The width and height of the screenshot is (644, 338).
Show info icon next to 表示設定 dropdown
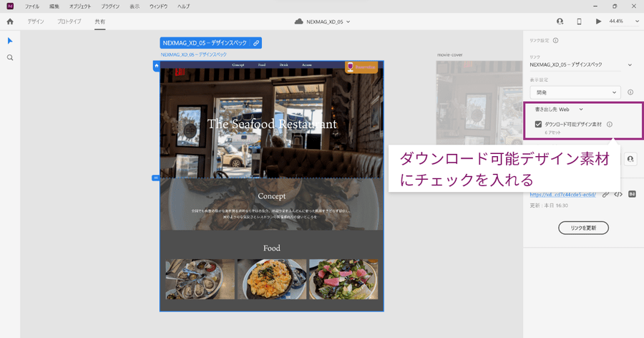point(630,92)
